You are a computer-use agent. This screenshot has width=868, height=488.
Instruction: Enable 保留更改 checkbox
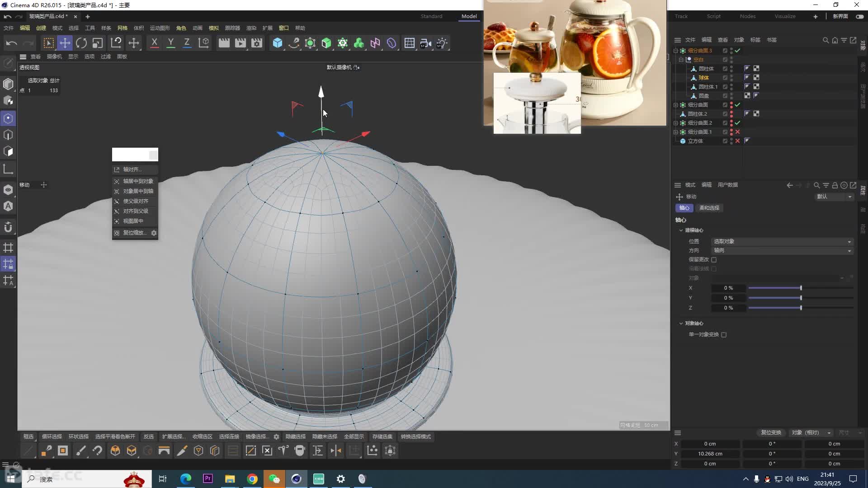[714, 260]
